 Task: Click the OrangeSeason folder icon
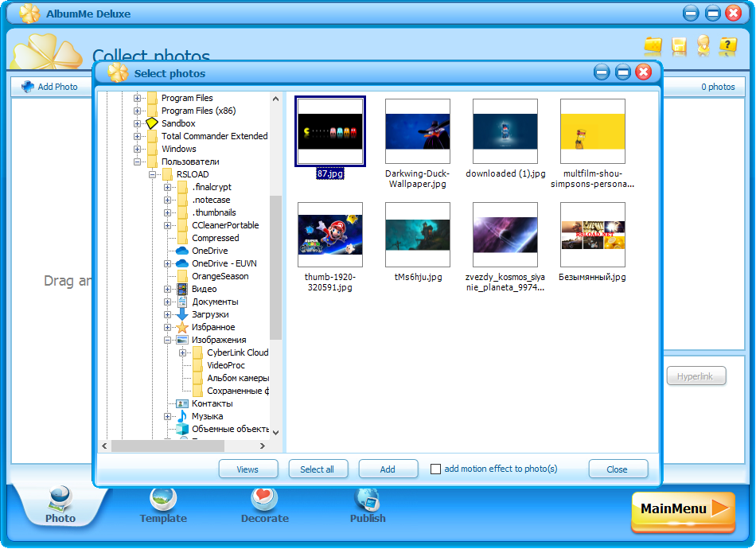click(182, 276)
